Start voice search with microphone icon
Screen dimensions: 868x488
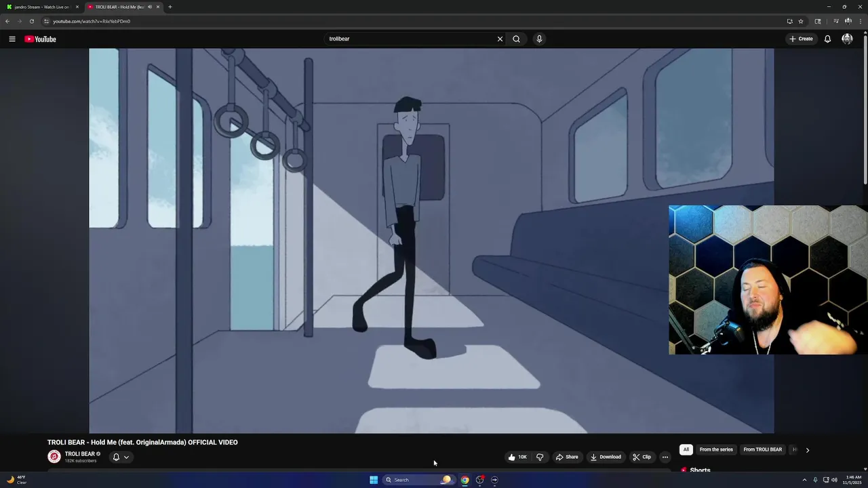tap(539, 39)
